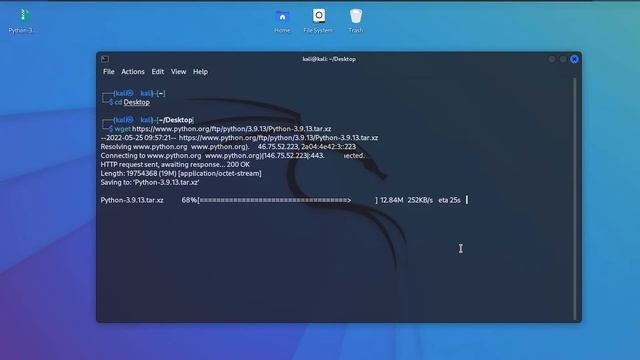Click the '[~/Desktop]' prompt path
The image size is (640, 360).
tap(175, 120)
